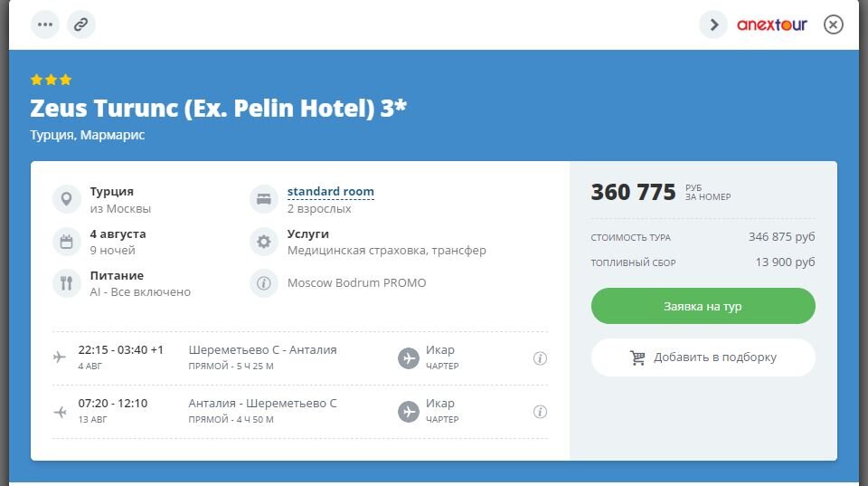This screenshot has width=868, height=486.
Task: Add tour via 'Добавить в подборку'
Action: [x=703, y=357]
